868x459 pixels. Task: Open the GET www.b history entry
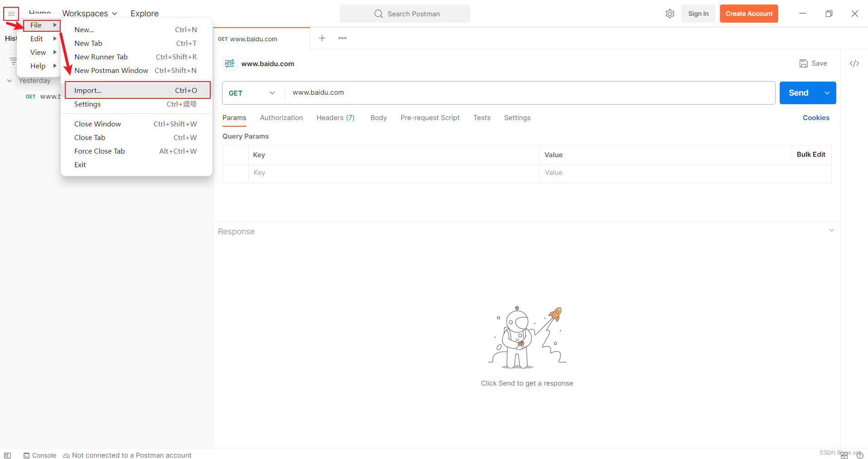43,97
